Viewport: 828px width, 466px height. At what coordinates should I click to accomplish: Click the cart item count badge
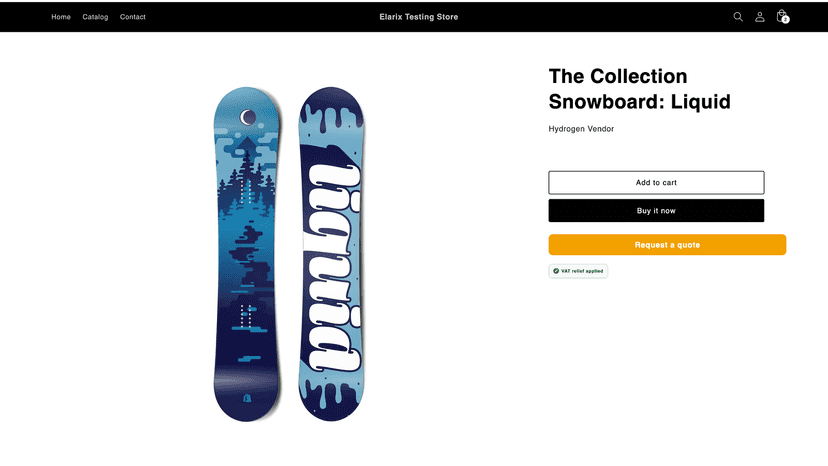tap(785, 20)
